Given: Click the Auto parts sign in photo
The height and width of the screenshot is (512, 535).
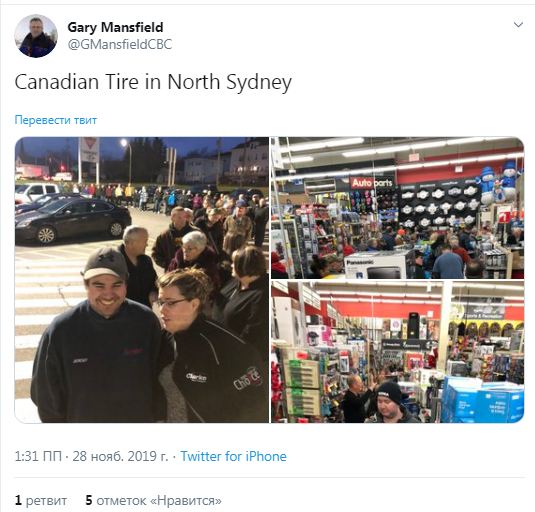Looking at the screenshot, I should coord(372,183).
